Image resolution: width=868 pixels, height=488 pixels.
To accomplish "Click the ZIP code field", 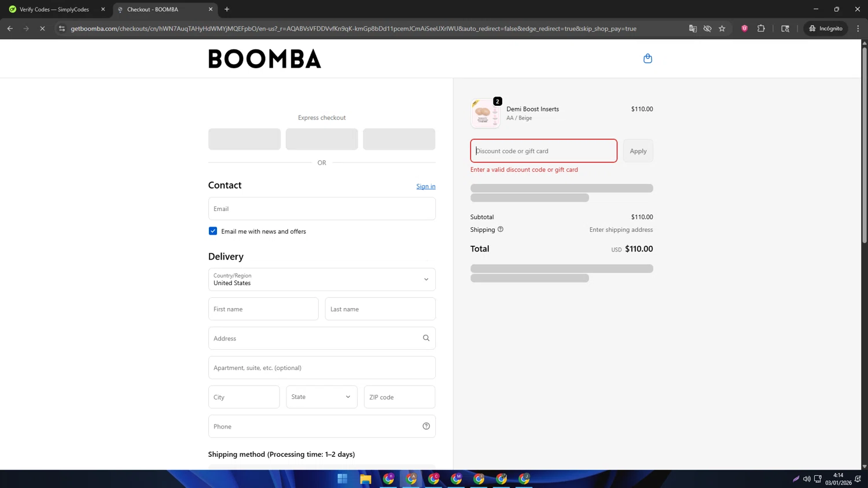I will coord(399,397).
